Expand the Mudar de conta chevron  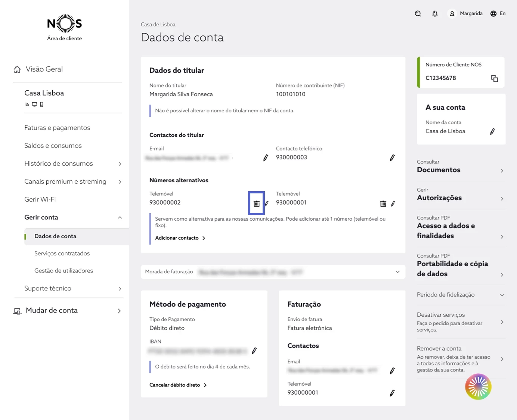tap(119, 311)
